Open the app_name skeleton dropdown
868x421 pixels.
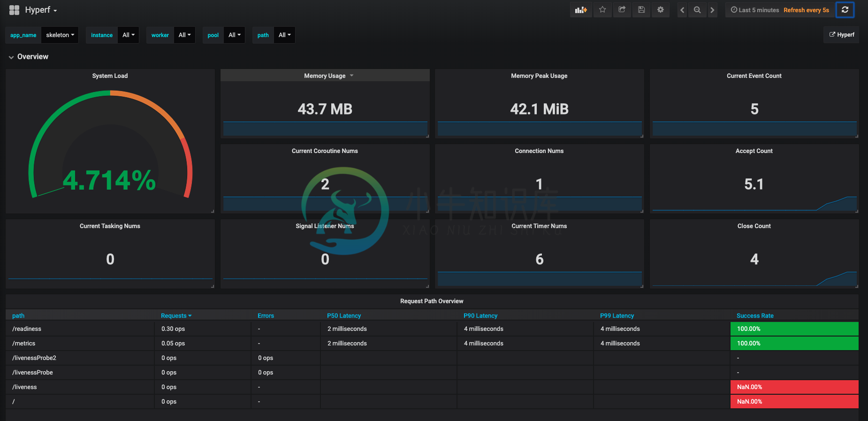[60, 35]
